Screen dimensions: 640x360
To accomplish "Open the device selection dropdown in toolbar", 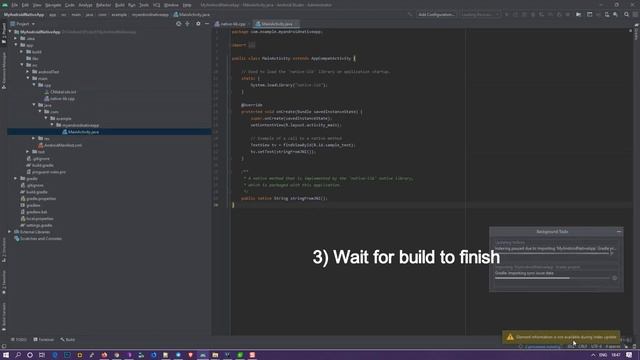I will [480, 15].
